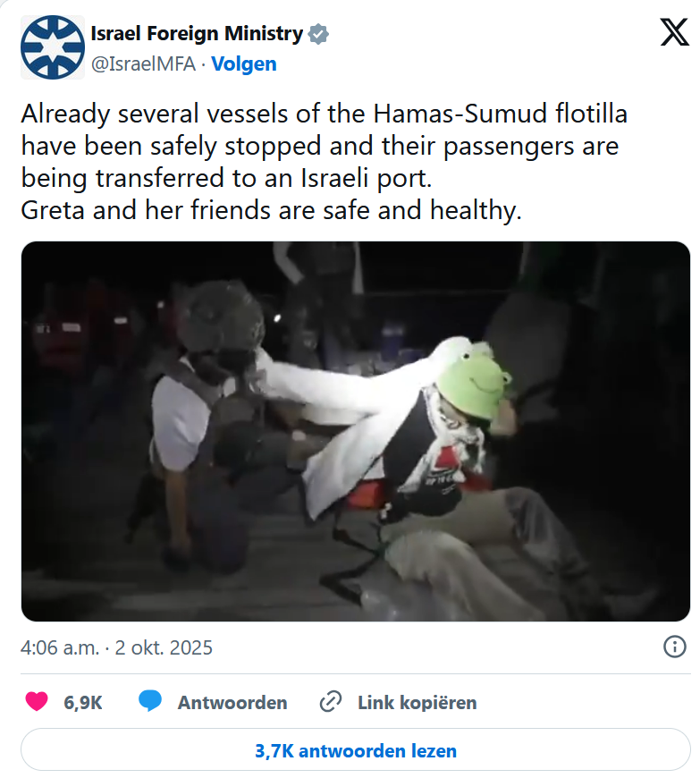Like the tweet with heart icon
Viewport: 700px width, 778px height.
pos(37,702)
